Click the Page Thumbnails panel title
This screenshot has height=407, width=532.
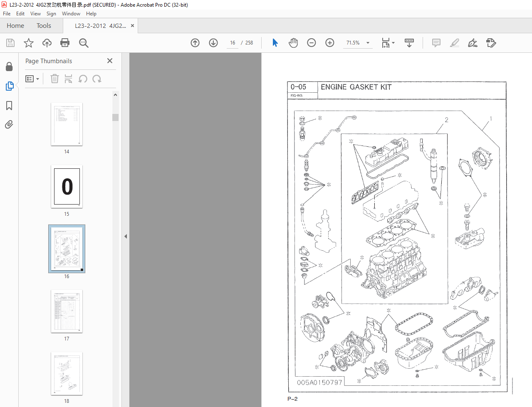[x=49, y=61]
